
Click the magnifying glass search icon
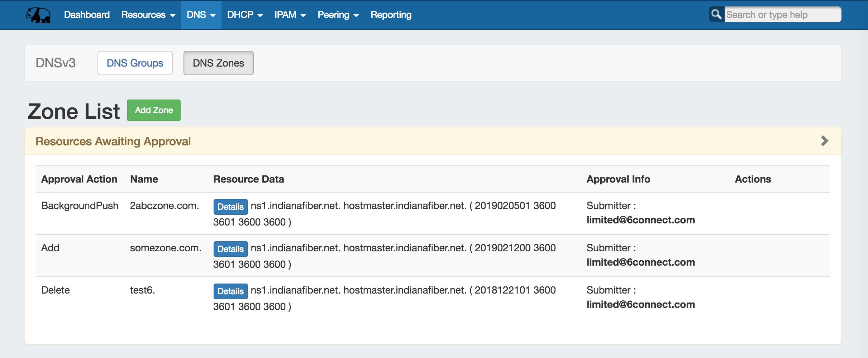pyautogui.click(x=716, y=15)
